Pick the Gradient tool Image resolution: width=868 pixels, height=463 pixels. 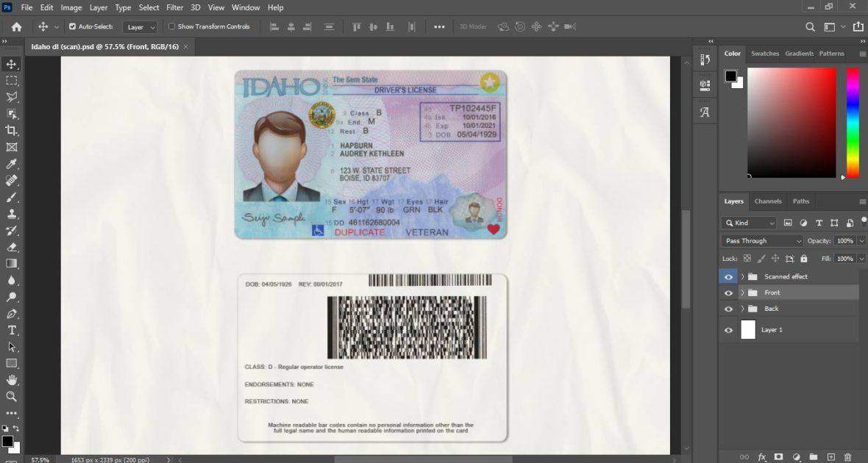(10, 264)
